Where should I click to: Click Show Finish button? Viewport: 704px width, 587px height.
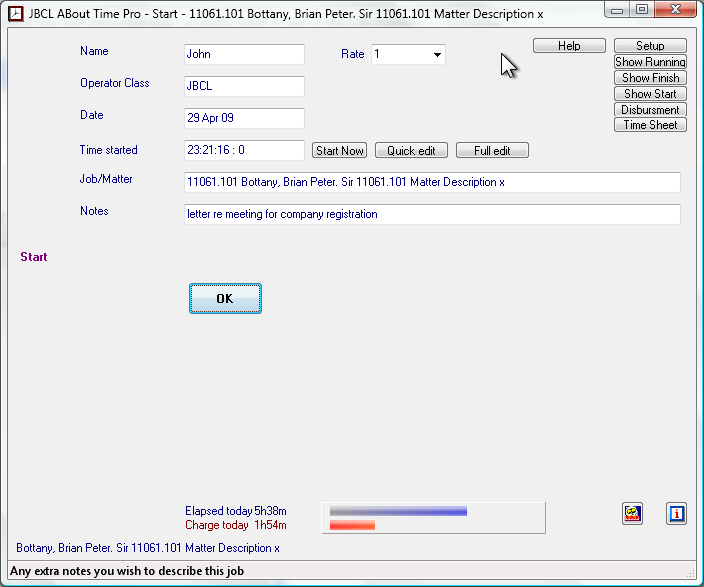[650, 78]
